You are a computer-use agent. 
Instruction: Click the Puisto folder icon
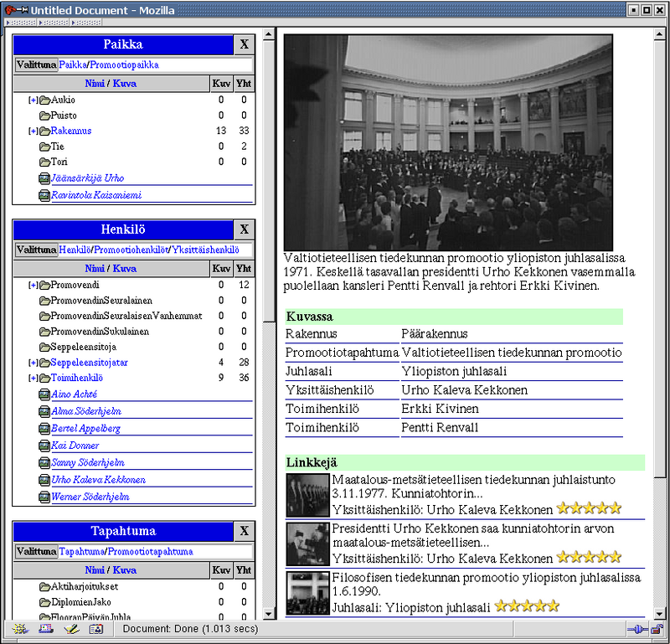point(45,116)
